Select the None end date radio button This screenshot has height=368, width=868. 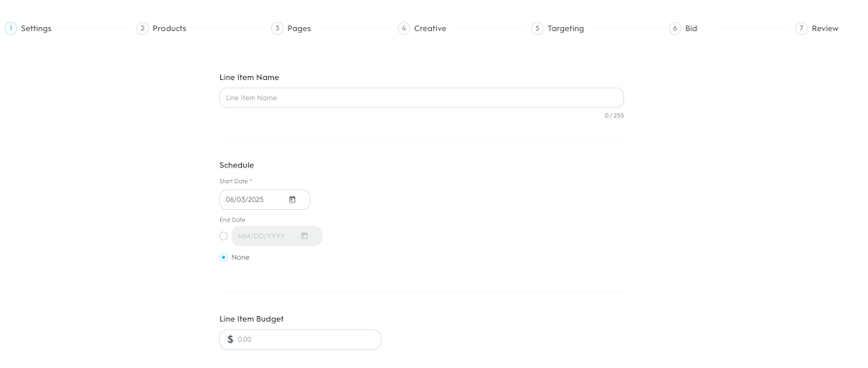click(224, 257)
